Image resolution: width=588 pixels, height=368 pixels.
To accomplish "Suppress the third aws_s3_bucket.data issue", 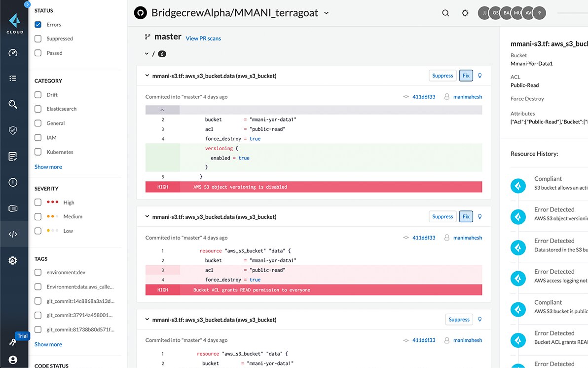I will (459, 320).
